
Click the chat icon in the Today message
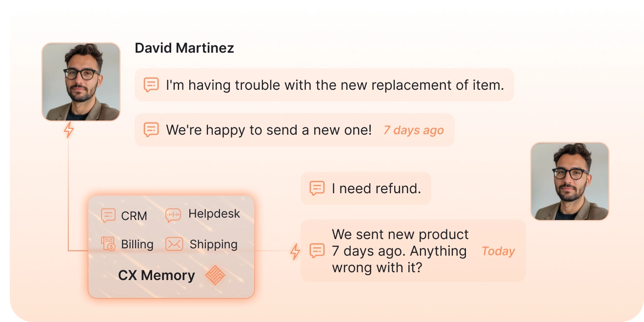tap(317, 251)
